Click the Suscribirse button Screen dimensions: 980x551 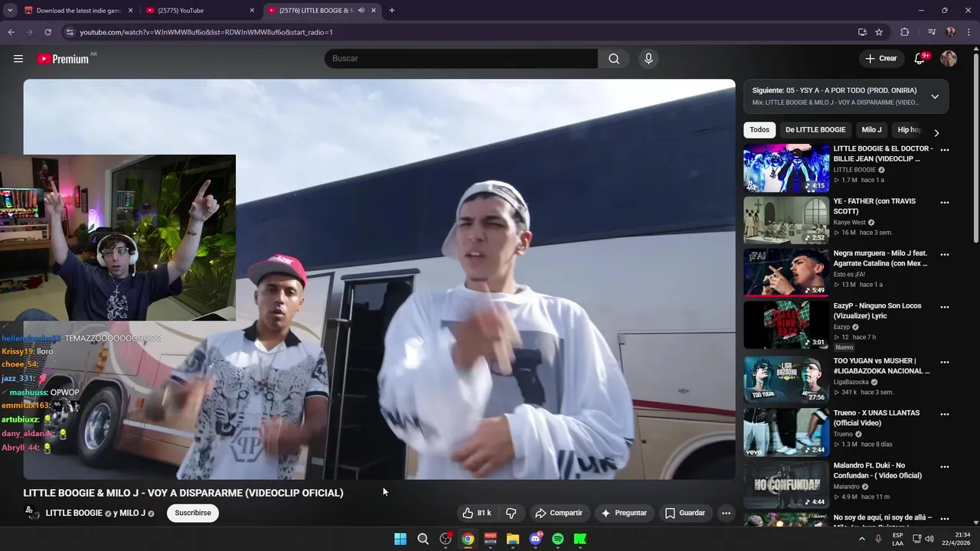[x=193, y=513]
